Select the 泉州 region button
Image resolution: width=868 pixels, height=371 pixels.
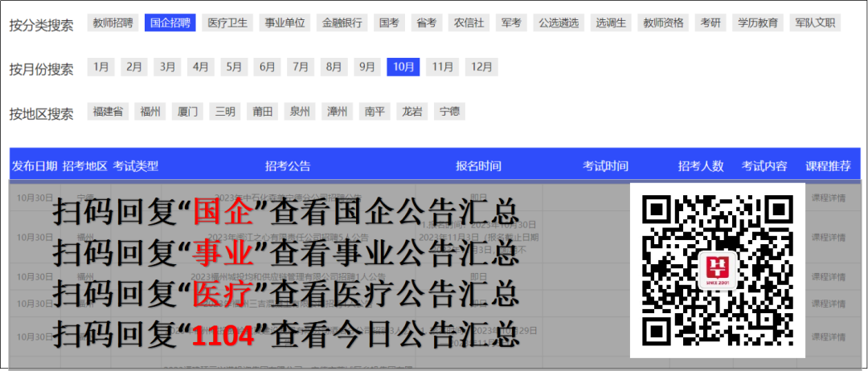coord(300,111)
